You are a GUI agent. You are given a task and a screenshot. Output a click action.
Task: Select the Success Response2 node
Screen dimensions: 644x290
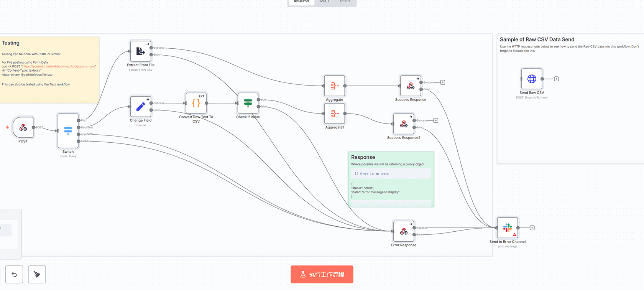[404, 124]
